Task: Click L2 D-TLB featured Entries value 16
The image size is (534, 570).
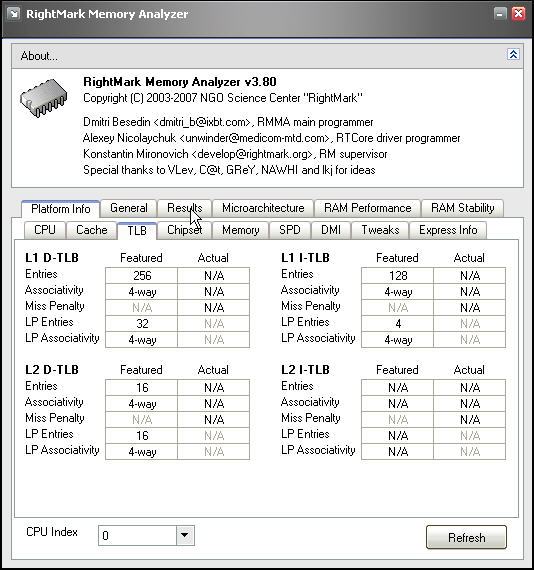Action: click(142, 388)
